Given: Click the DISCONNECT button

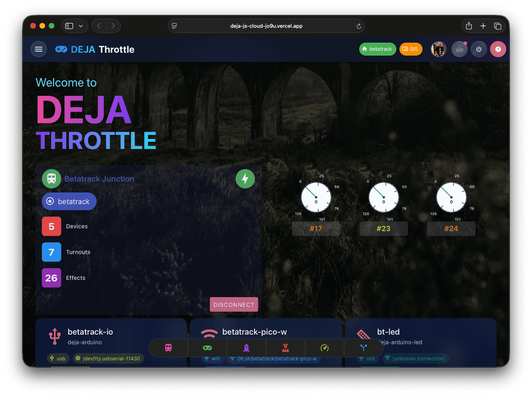Looking at the screenshot, I should click(x=234, y=304).
